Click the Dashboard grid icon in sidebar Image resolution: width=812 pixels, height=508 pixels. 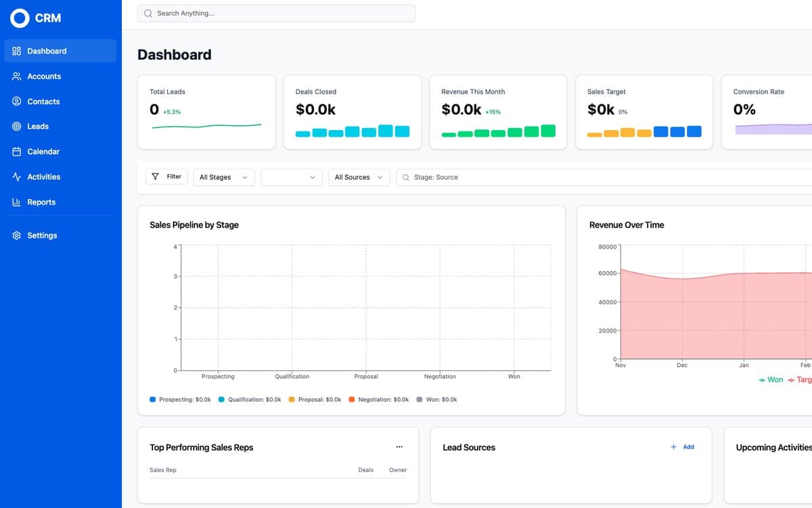tap(17, 51)
